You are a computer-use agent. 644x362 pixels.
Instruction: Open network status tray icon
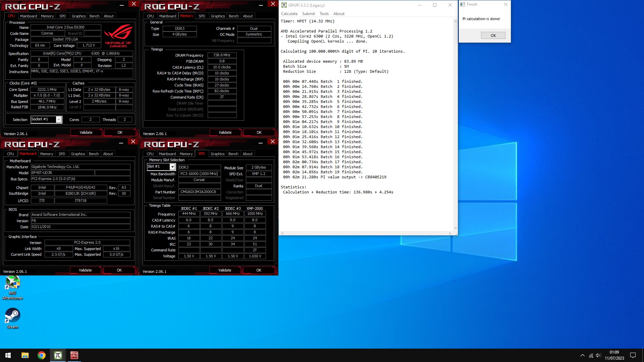coord(591,355)
